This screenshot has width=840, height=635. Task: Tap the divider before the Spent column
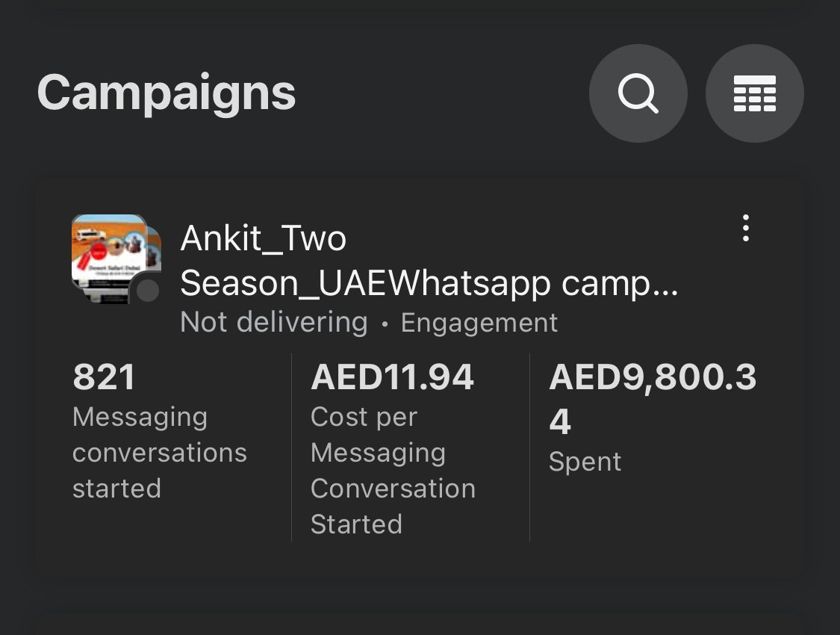click(x=529, y=447)
